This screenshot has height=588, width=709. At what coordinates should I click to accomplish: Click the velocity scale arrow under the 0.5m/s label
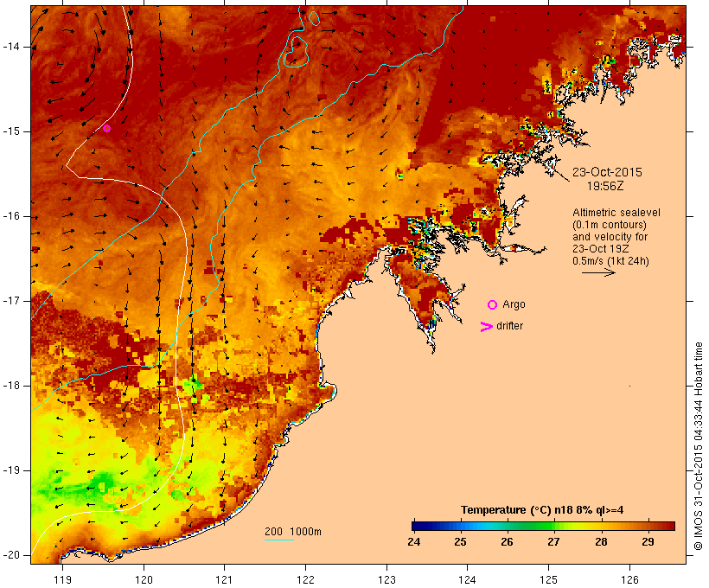[598, 272]
